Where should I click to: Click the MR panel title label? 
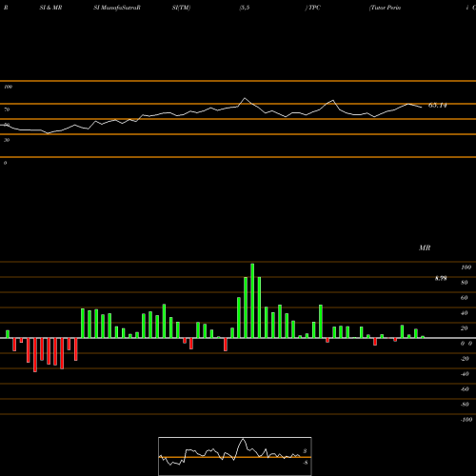point(425,248)
